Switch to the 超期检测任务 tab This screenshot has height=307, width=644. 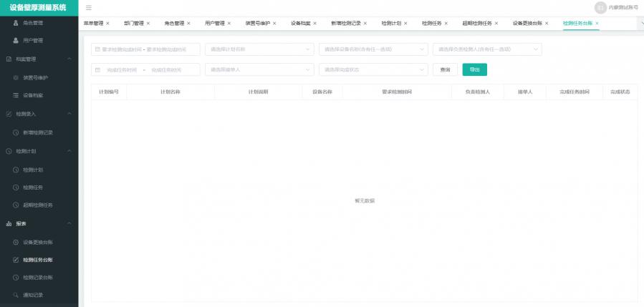[477, 24]
